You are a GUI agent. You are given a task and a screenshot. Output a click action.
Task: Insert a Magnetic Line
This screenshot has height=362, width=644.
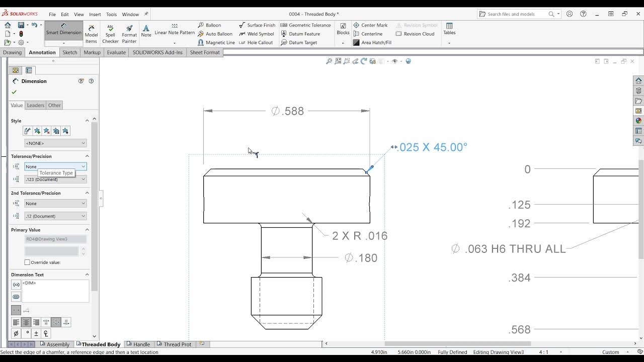click(x=216, y=43)
